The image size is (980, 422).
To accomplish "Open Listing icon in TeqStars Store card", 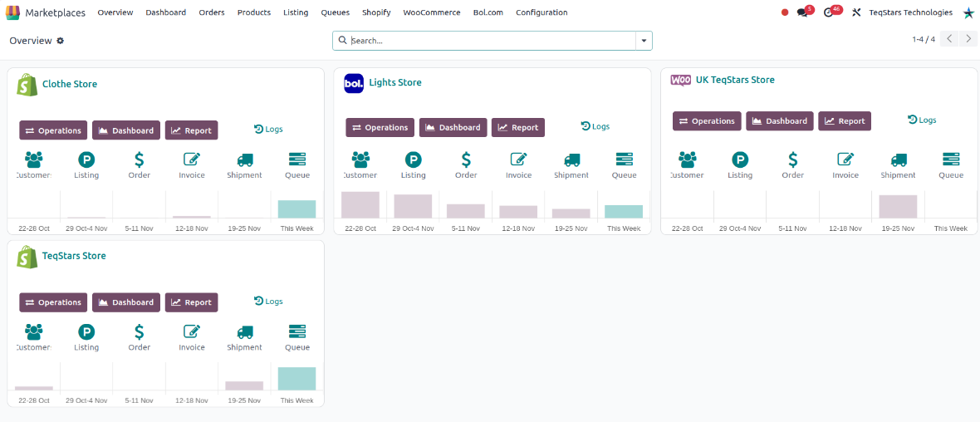I will [86, 332].
